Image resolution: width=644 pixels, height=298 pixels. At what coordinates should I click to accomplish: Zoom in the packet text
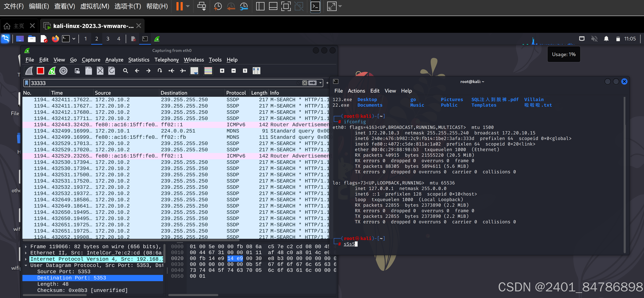(x=222, y=71)
